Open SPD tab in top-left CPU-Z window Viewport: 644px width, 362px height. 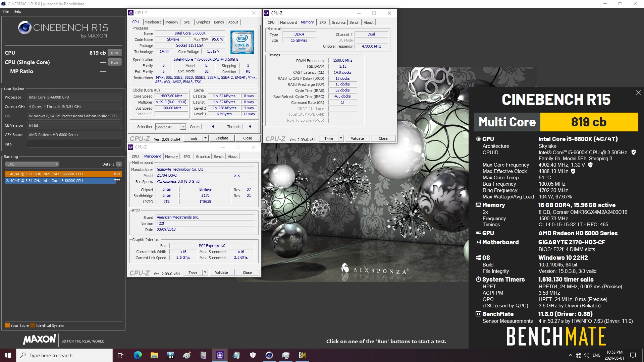point(187,22)
